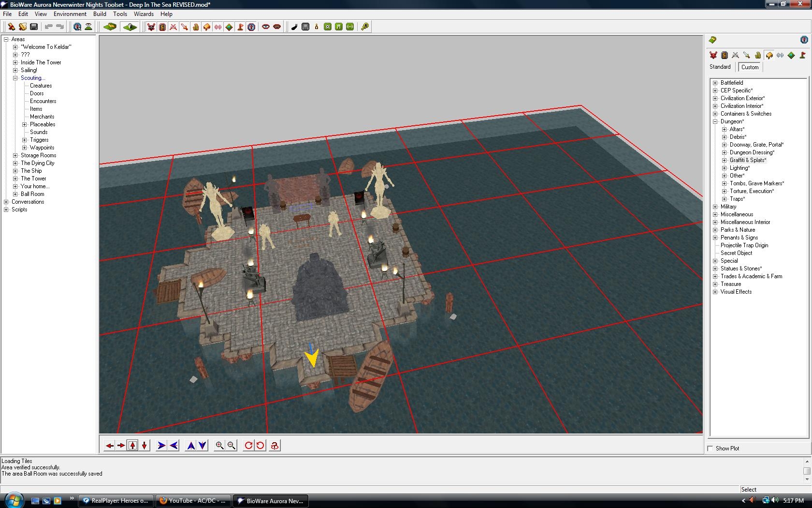812x508 pixels.
Task: Click zoom in magnifier below viewport
Action: 219,446
